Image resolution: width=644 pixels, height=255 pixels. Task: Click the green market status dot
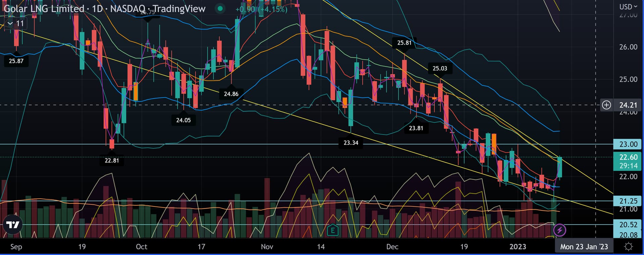click(x=220, y=9)
